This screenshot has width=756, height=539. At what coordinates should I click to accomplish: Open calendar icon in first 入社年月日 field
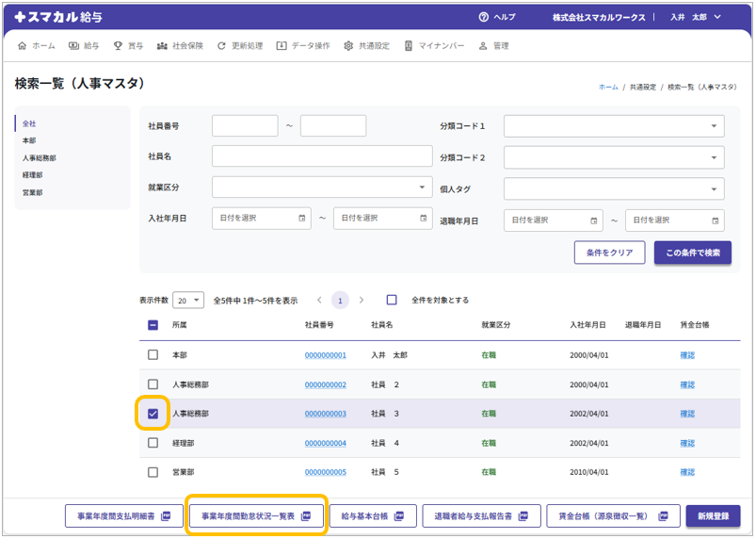pyautogui.click(x=302, y=219)
